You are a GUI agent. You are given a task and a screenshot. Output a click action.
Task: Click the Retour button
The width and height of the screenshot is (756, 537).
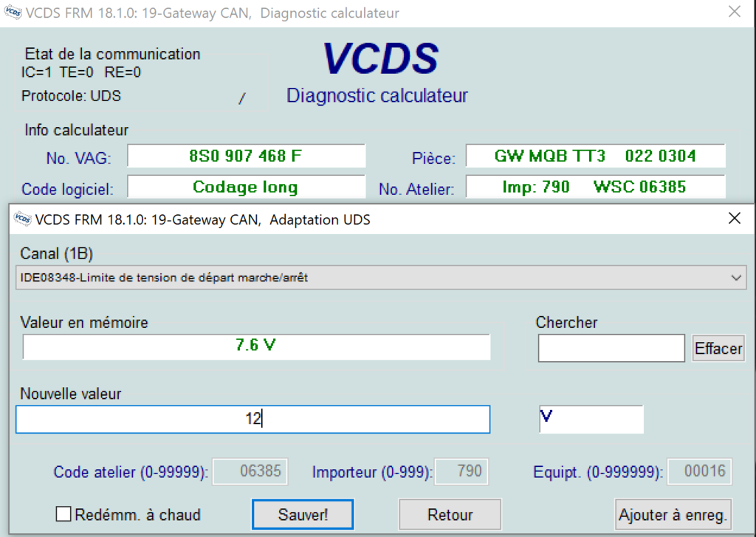pos(450,514)
